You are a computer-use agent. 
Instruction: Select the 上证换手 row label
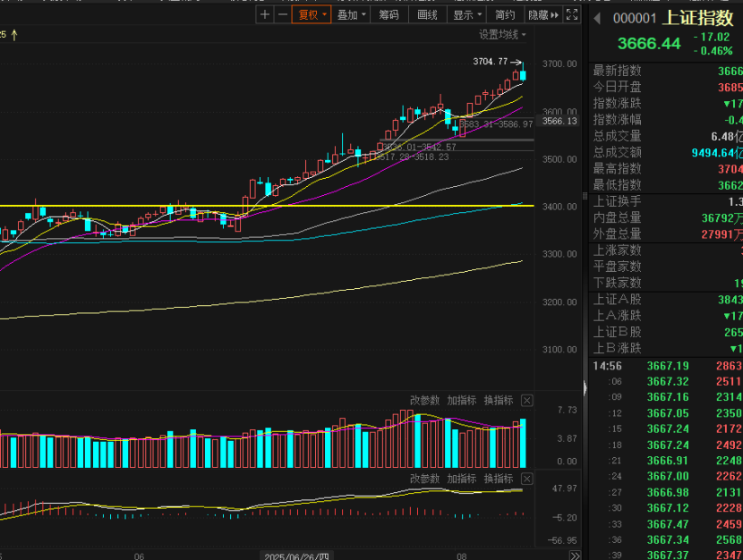pyautogui.click(x=617, y=201)
